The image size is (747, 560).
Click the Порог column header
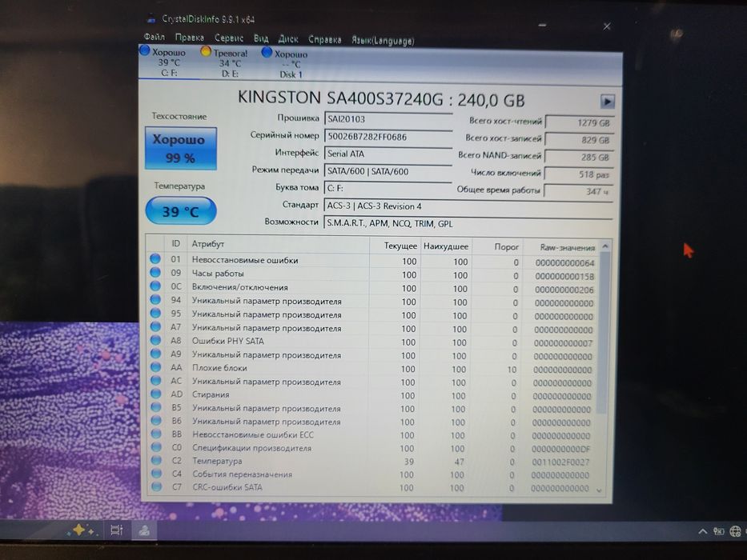[x=497, y=246]
